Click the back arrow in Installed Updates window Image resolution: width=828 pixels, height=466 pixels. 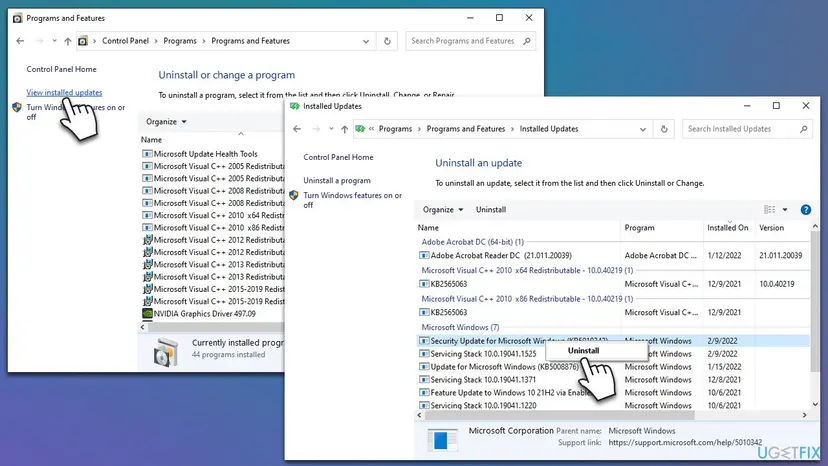click(297, 129)
